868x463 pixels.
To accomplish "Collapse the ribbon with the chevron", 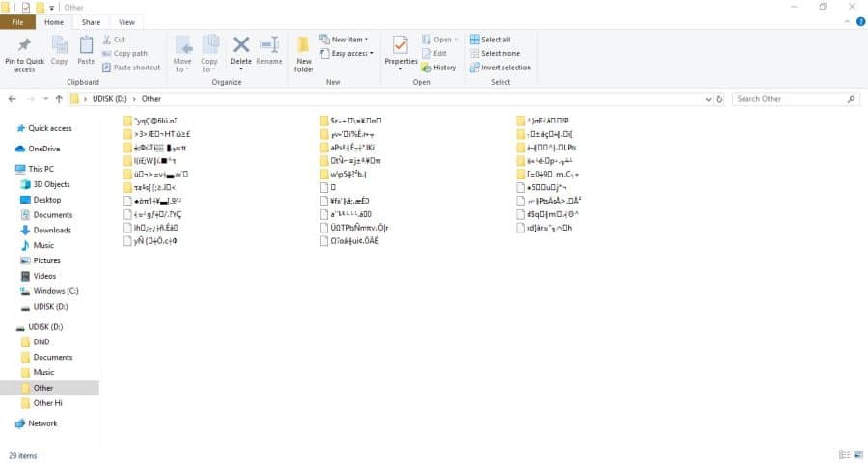I will click(x=847, y=22).
